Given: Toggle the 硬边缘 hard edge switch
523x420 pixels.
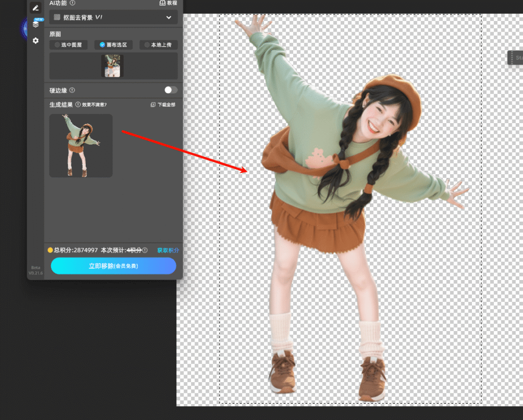Looking at the screenshot, I should 171,90.
